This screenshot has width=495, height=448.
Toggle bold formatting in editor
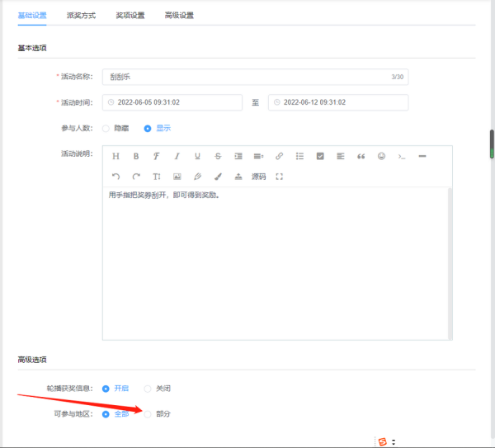(x=136, y=156)
